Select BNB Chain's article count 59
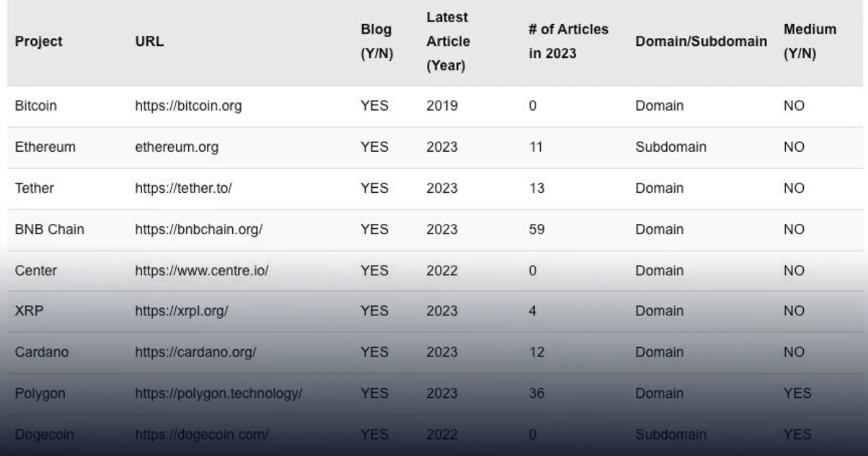Viewport: 868px width, 456px height. pyautogui.click(x=536, y=229)
